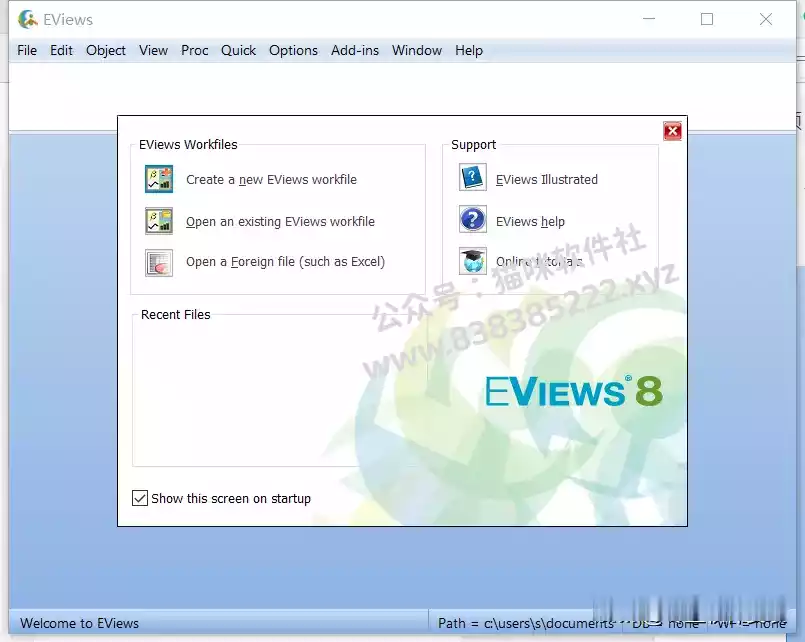The height and width of the screenshot is (642, 805).
Task: Launch the EViews help link
Action: click(530, 221)
